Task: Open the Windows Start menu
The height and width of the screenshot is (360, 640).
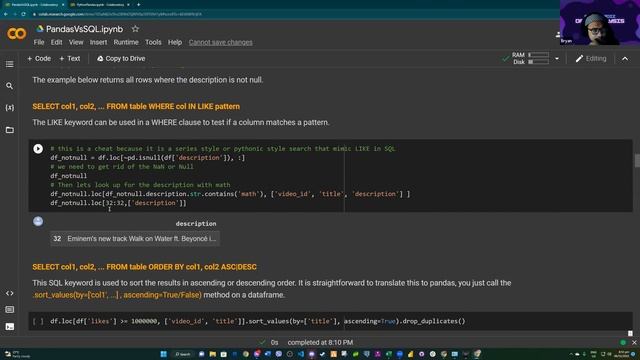Action: click(163, 354)
